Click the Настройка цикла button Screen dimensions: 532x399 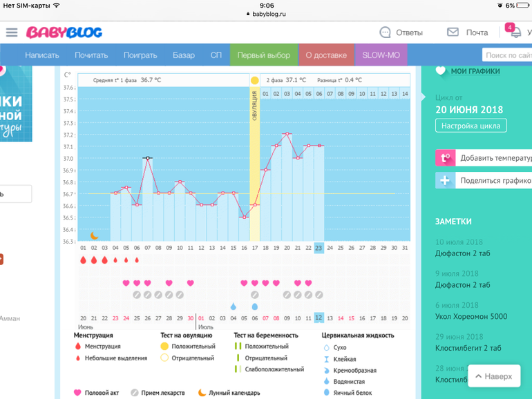[x=471, y=126]
